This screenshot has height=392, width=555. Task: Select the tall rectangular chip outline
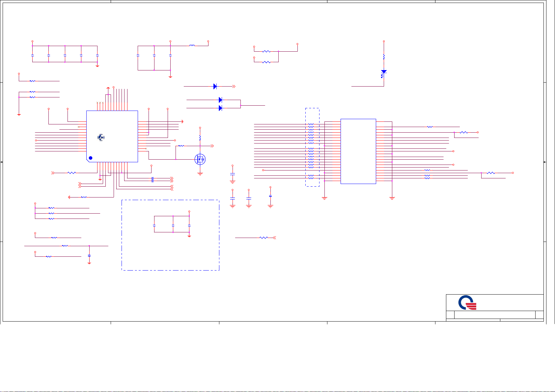coord(358,151)
